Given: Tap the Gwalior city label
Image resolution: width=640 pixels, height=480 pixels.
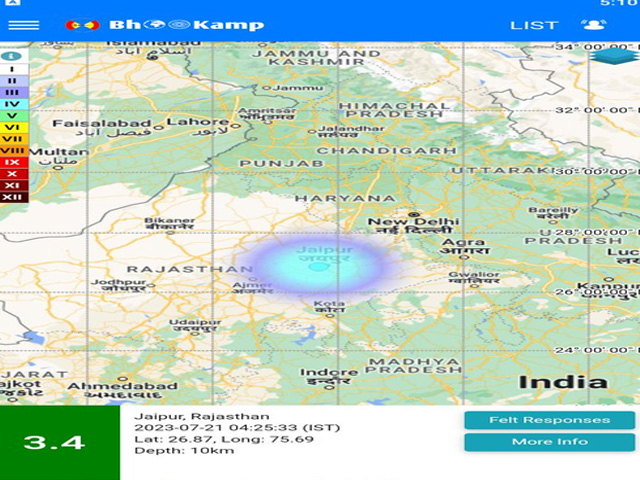Looking at the screenshot, I should point(474,278).
